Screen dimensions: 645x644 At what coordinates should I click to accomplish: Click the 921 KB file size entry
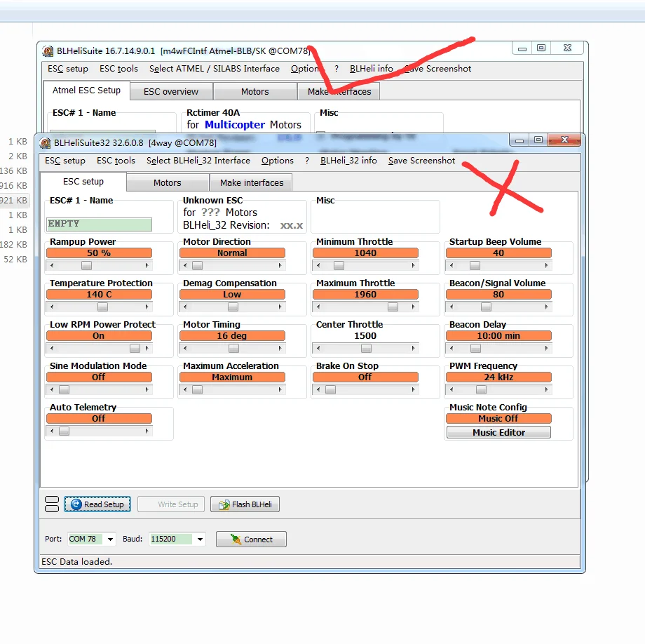click(13, 201)
